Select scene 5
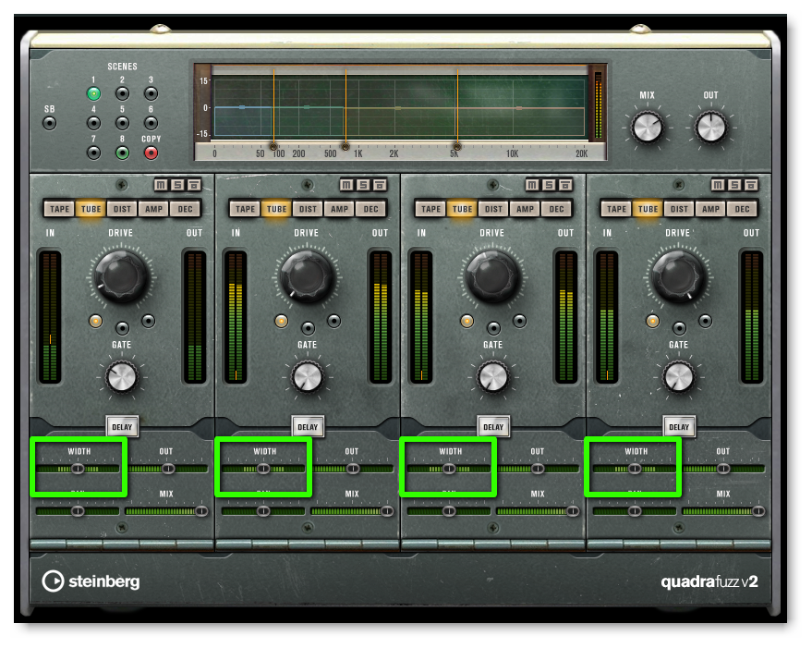The image size is (812, 648). click(122, 123)
